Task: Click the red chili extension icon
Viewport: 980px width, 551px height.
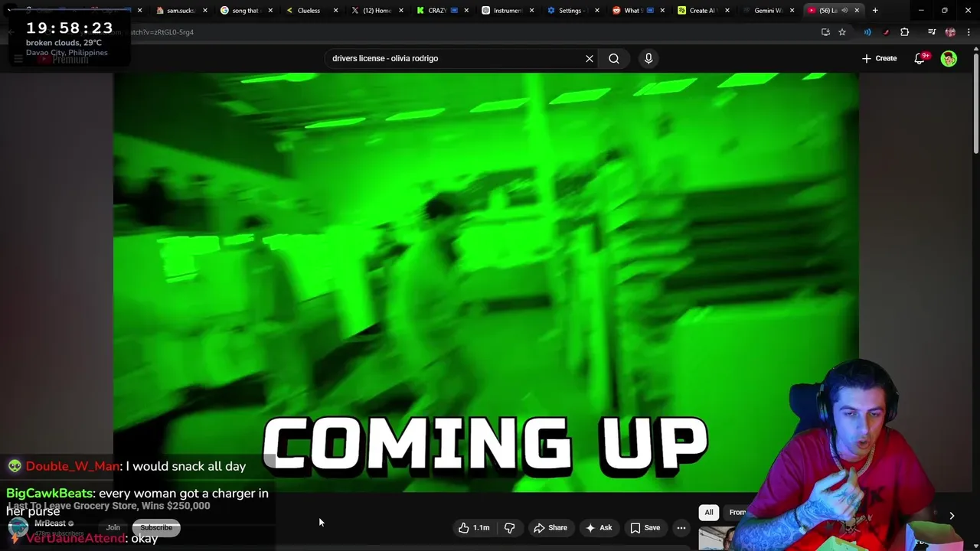Action: pos(886,32)
